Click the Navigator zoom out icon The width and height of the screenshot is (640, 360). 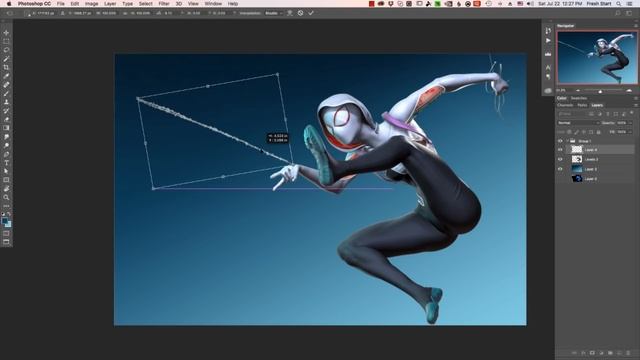pyautogui.click(x=578, y=91)
